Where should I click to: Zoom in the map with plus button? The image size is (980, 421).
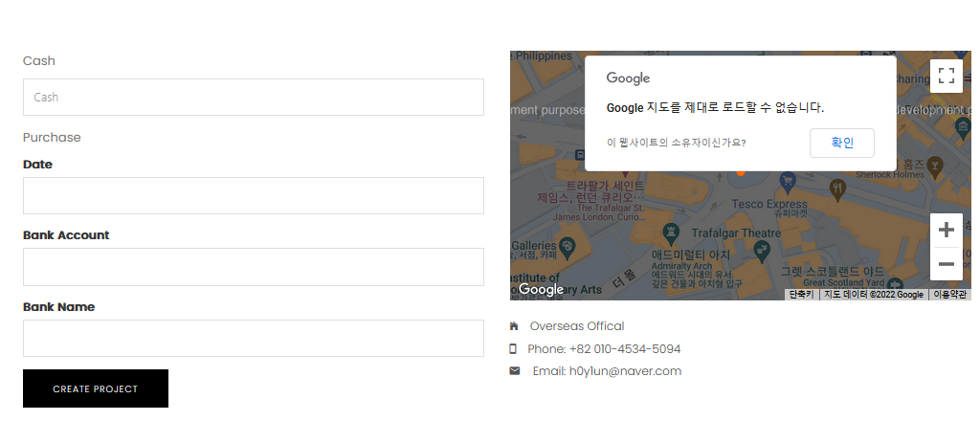947,230
